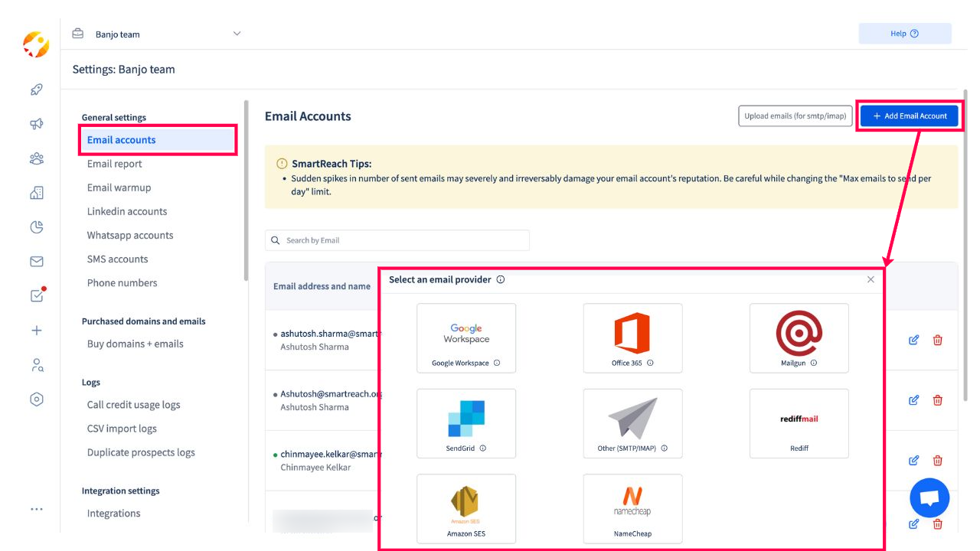The image size is (980, 551).
Task: Open the pie chart reports icon
Action: (36, 227)
